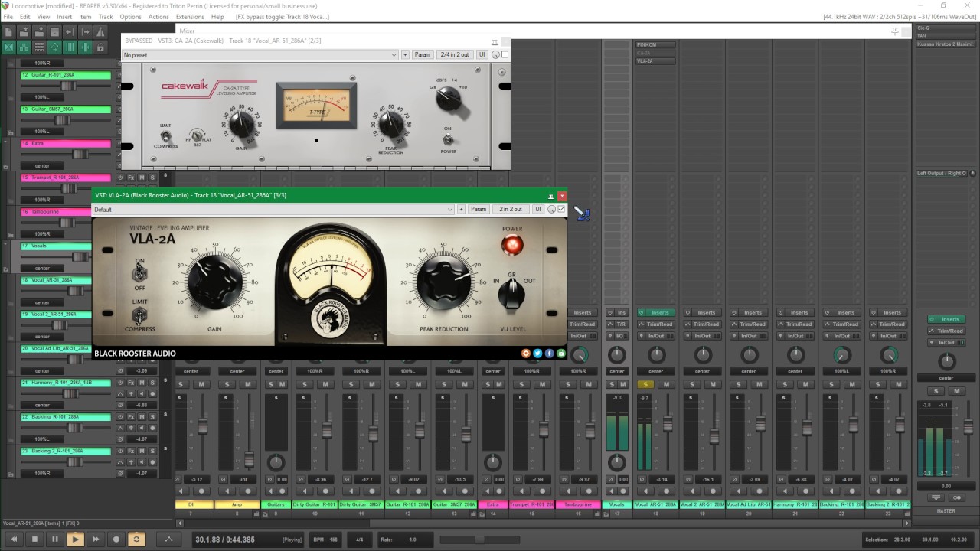Open the Extensions menu
Image resolution: width=980 pixels, height=551 pixels.
[x=190, y=17]
